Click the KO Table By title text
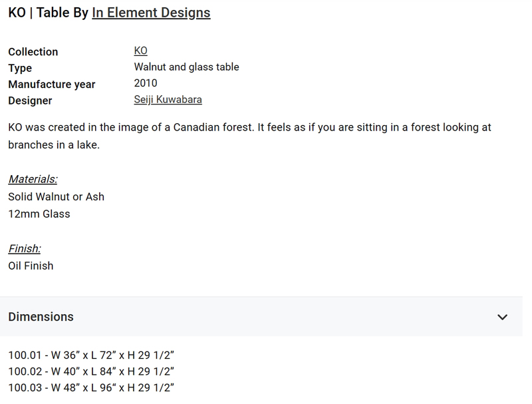This screenshot has height=404, width=532. point(48,13)
